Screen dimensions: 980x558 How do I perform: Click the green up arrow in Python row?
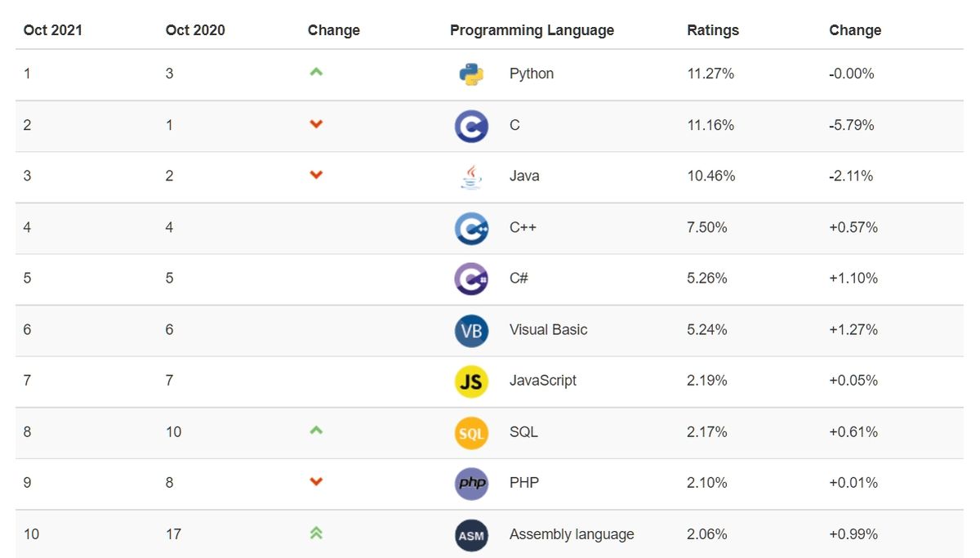(x=316, y=73)
